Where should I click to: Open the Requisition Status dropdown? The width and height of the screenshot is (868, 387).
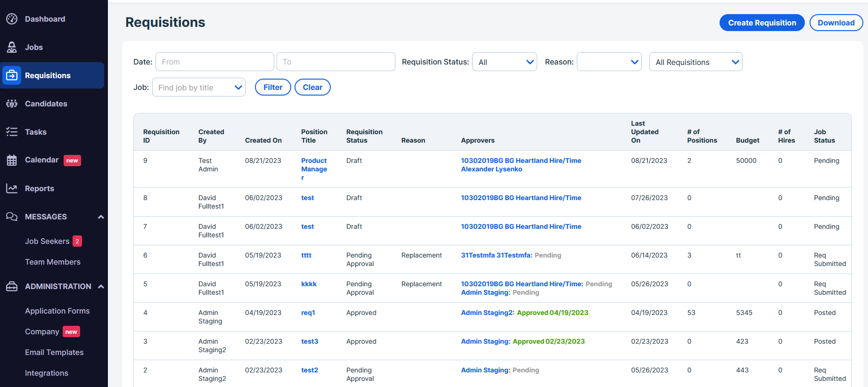tap(505, 62)
